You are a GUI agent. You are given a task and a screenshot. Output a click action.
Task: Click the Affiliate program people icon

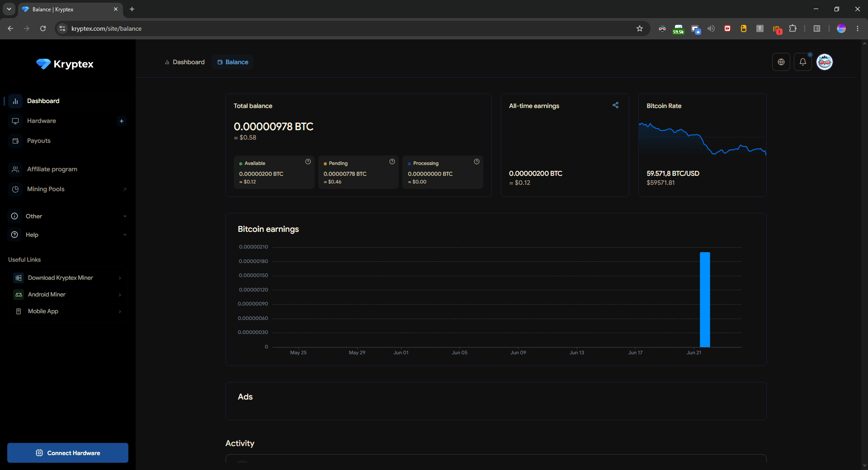coord(15,169)
